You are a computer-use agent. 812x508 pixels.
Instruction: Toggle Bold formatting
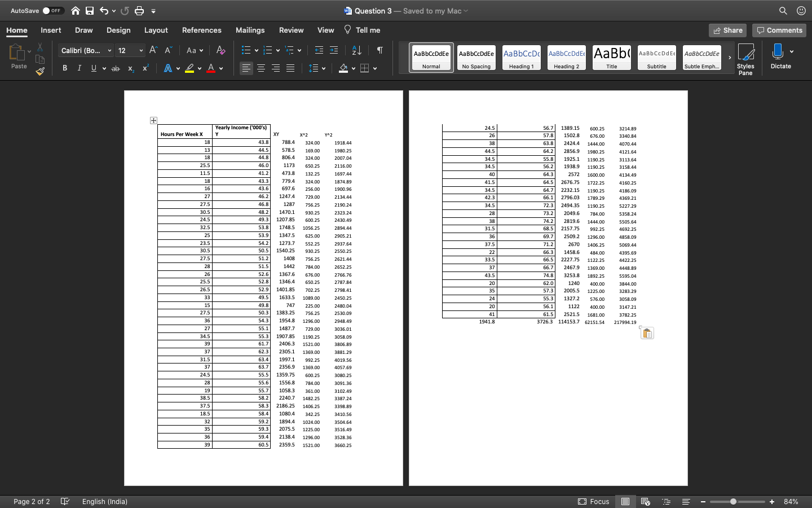point(65,68)
